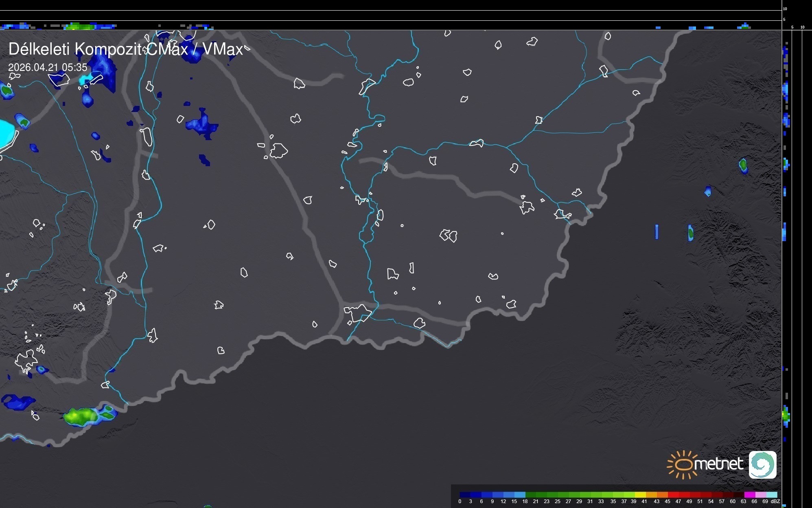Click the green echo in the top VMax strip
The height and width of the screenshot is (508, 812).
[79, 27]
